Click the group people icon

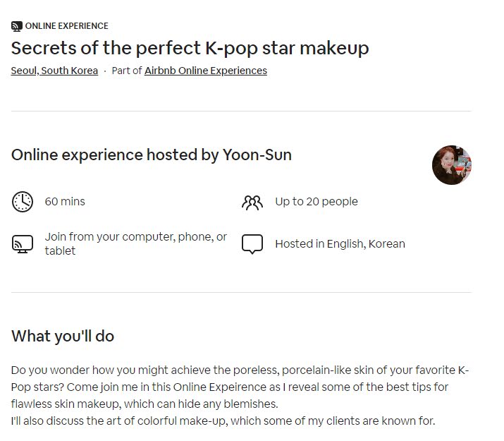pos(252,203)
